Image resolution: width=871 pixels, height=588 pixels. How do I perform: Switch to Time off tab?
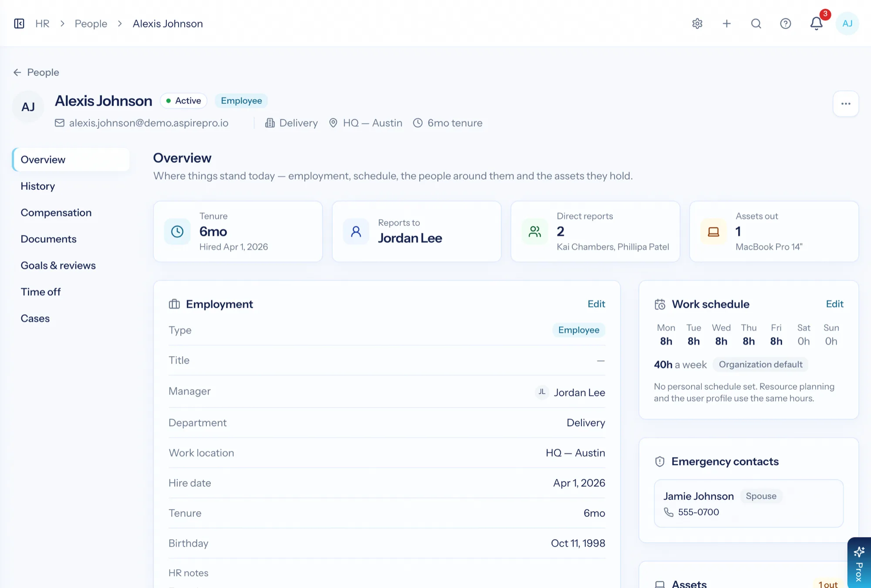click(71, 292)
